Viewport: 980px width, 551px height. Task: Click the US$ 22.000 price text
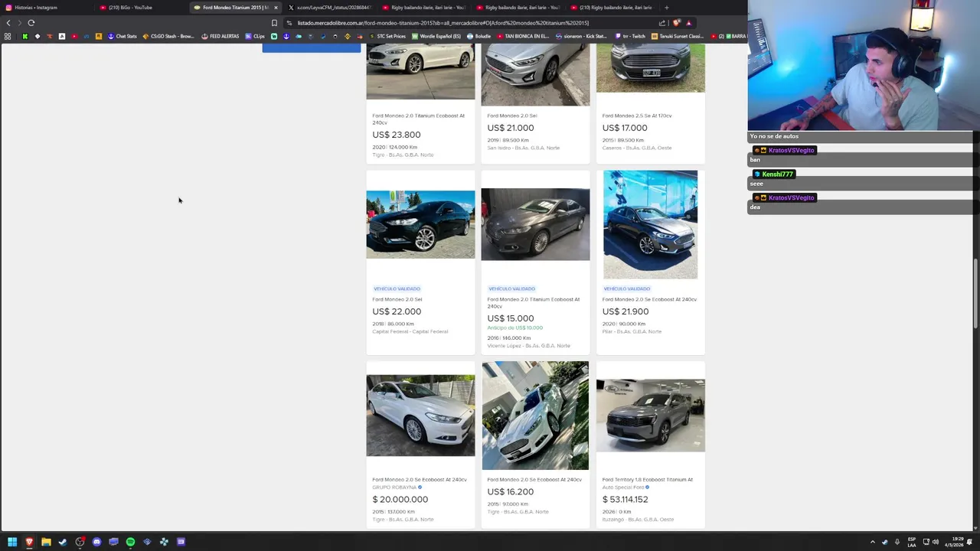(397, 311)
